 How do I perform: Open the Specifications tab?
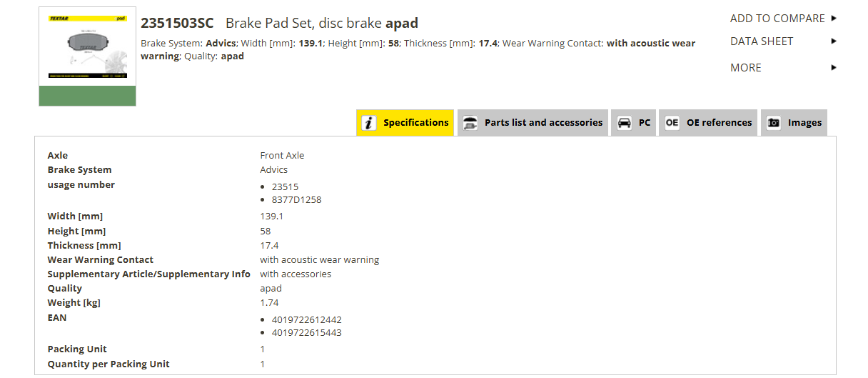(405, 122)
